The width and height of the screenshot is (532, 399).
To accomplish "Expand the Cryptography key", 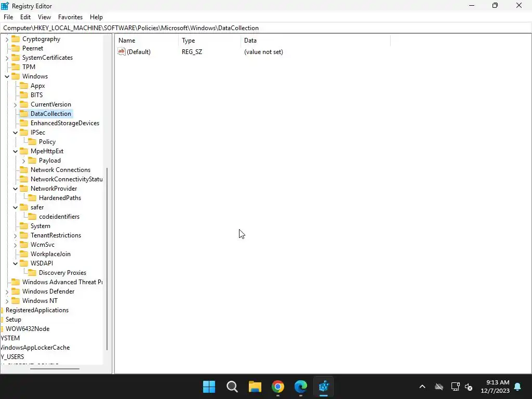I will (x=7, y=39).
